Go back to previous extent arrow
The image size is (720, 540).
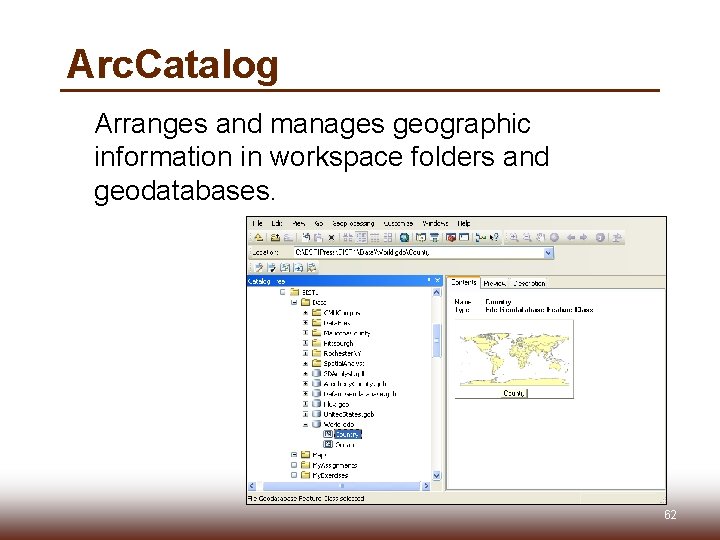coord(571,237)
